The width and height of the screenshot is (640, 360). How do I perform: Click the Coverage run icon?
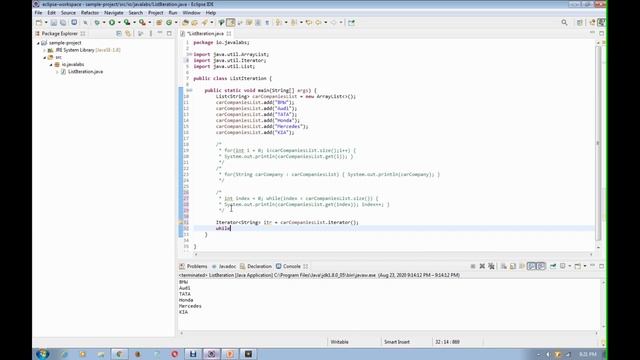[x=127, y=22]
